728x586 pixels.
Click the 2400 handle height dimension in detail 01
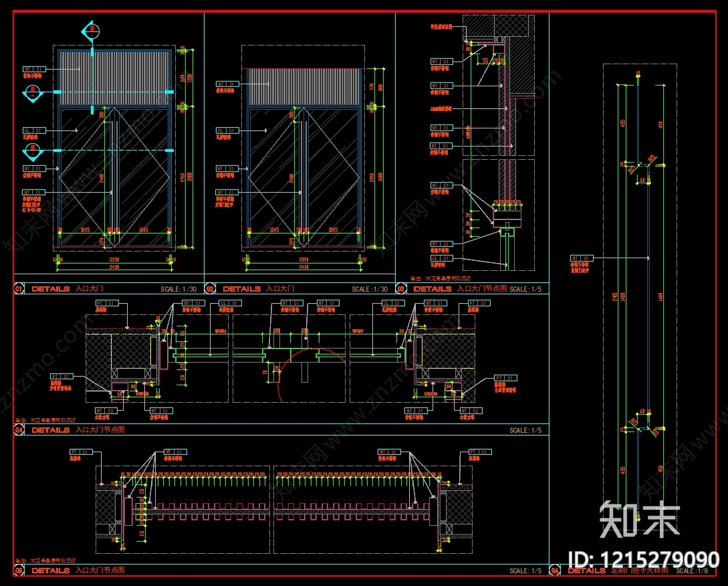pos(102,178)
